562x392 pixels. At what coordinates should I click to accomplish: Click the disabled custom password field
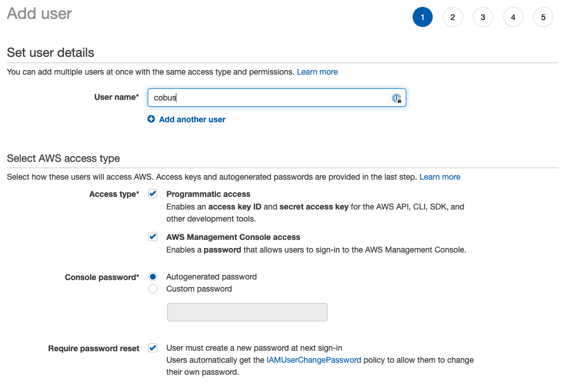[x=247, y=312]
